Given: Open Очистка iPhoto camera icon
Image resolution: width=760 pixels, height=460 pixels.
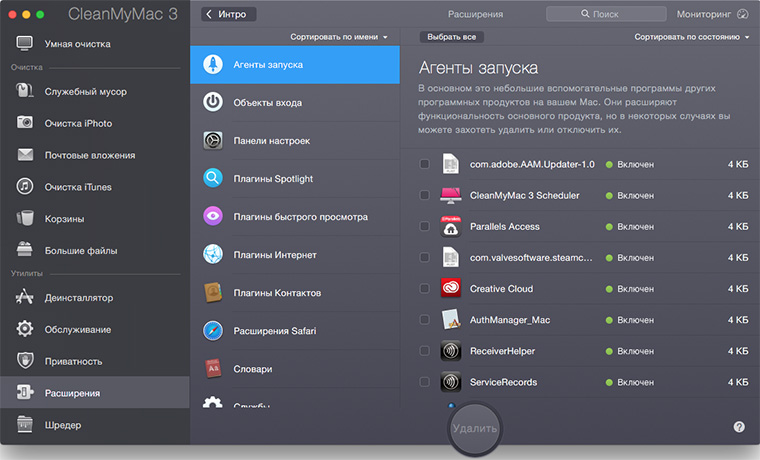Looking at the screenshot, I should pos(25,122).
